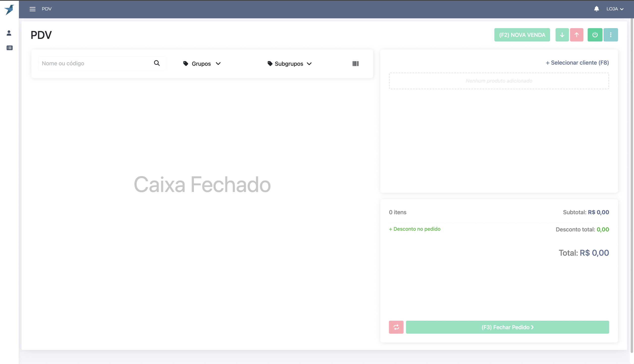
Task: Open the LOJA account dropdown
Action: 614,9
